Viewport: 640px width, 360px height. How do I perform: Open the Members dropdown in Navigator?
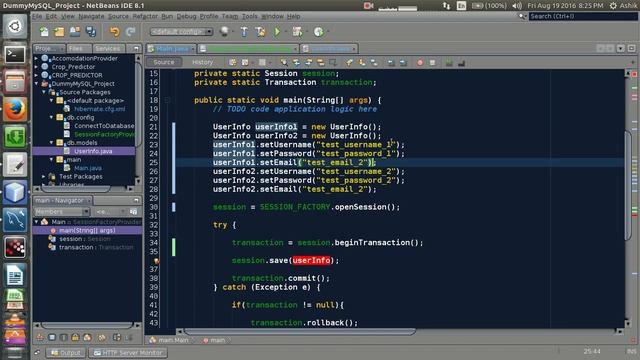[62, 211]
